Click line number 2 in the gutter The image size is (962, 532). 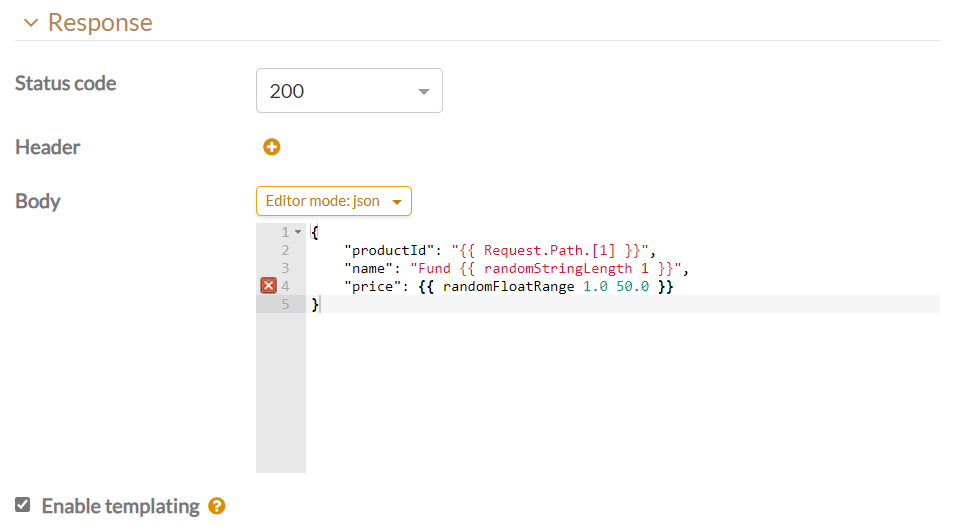tap(285, 250)
